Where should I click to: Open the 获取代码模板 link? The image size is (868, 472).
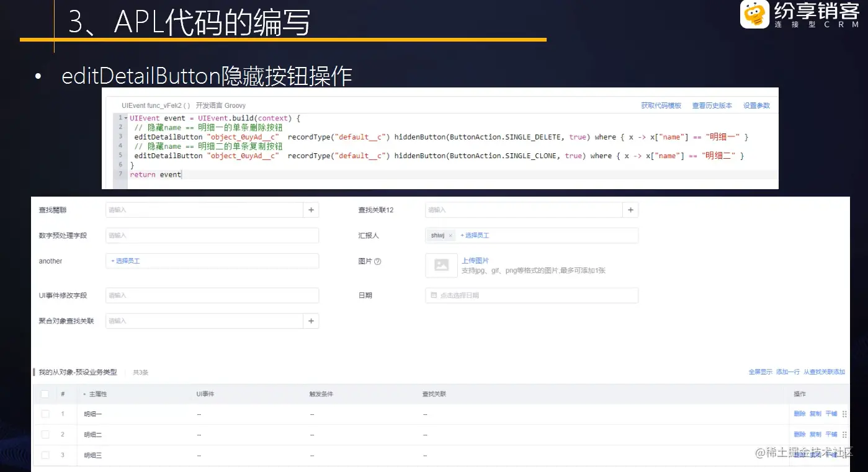661,105
